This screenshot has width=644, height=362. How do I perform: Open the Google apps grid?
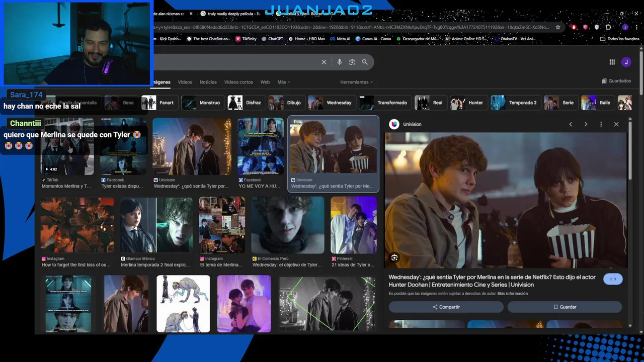tap(612, 62)
